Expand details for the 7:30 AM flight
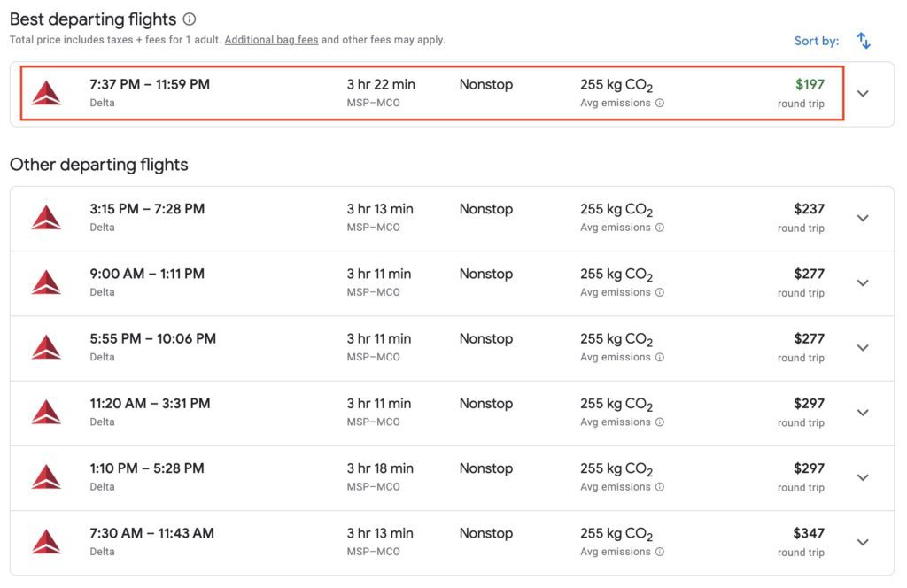Image resolution: width=907 pixels, height=588 pixels. tap(862, 541)
